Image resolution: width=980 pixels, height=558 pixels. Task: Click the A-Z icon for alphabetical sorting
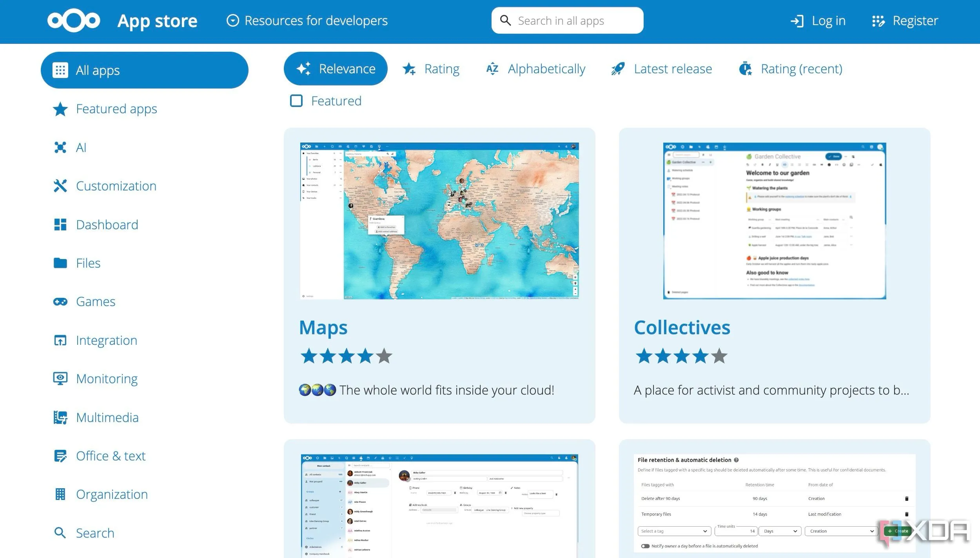[492, 69]
